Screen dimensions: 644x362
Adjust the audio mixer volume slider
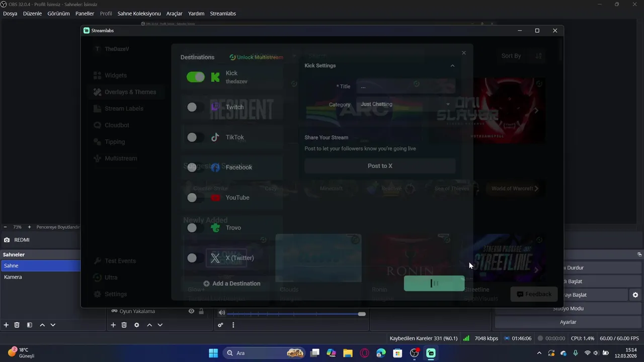coord(297,314)
